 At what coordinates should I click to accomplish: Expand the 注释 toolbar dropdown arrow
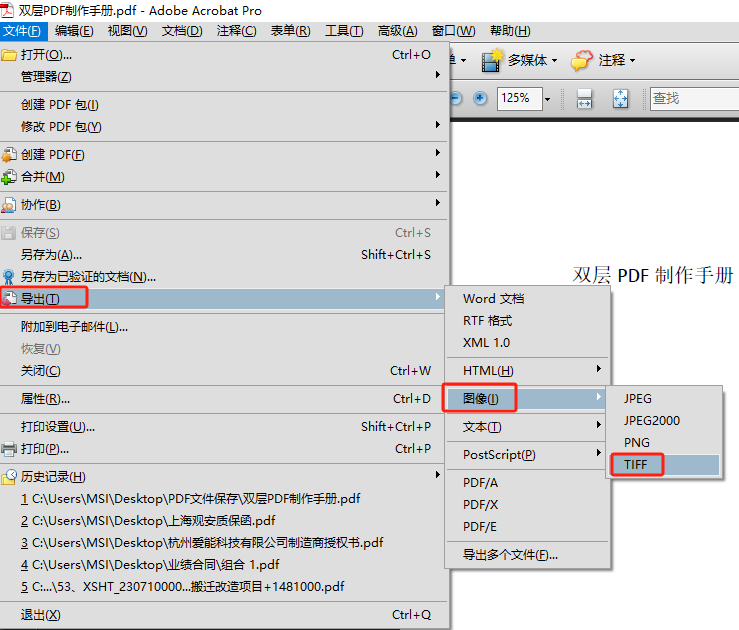(632, 60)
